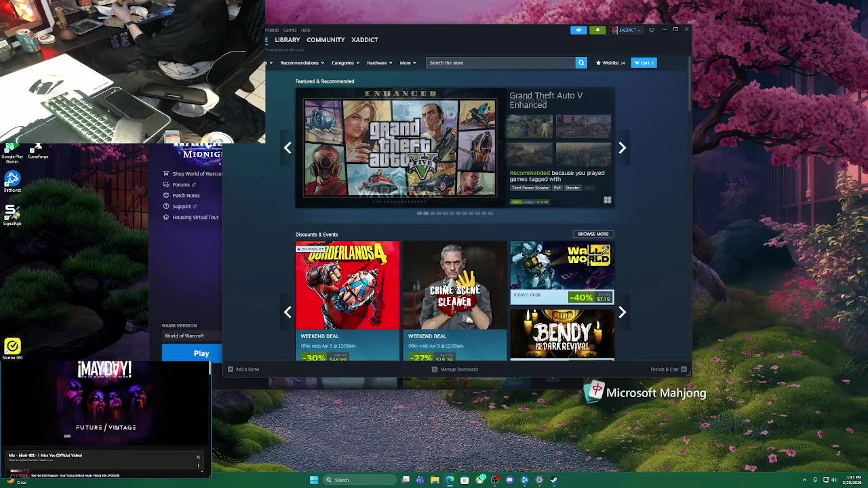Expand the Hardware dropdown
Screen dimensions: 868x488
(x=379, y=63)
